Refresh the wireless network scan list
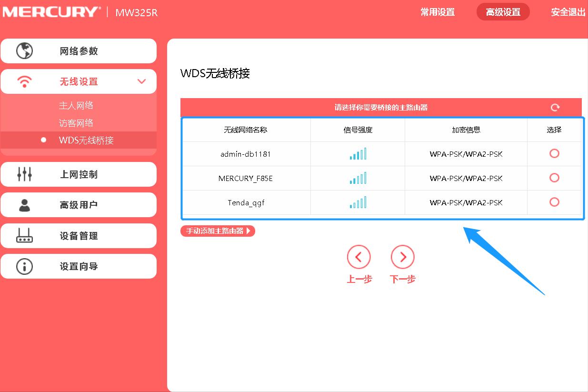The image size is (588, 392). 555,108
